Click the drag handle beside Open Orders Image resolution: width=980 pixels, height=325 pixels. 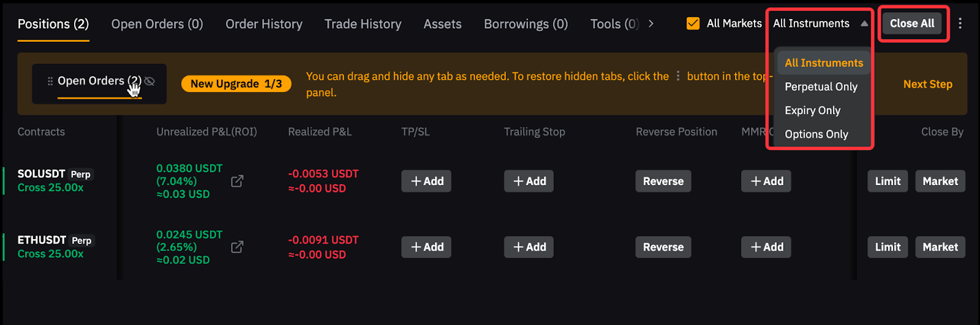(50, 81)
